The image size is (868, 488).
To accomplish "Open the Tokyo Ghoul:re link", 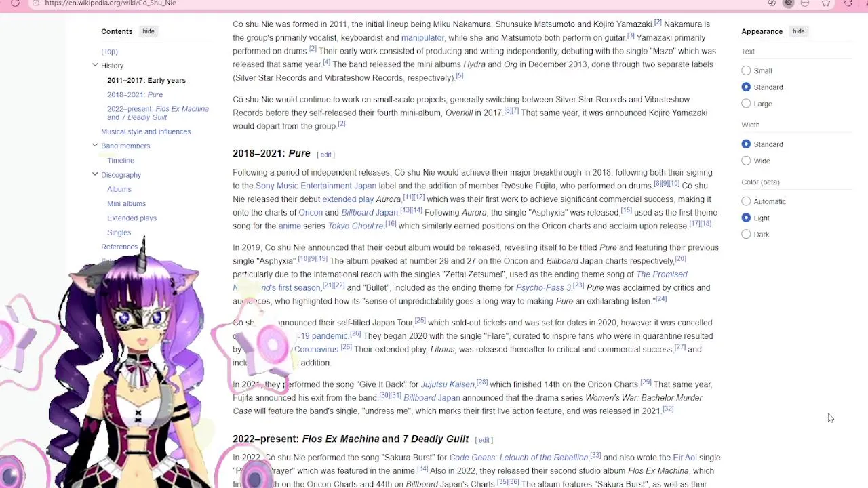I will pyautogui.click(x=355, y=226).
